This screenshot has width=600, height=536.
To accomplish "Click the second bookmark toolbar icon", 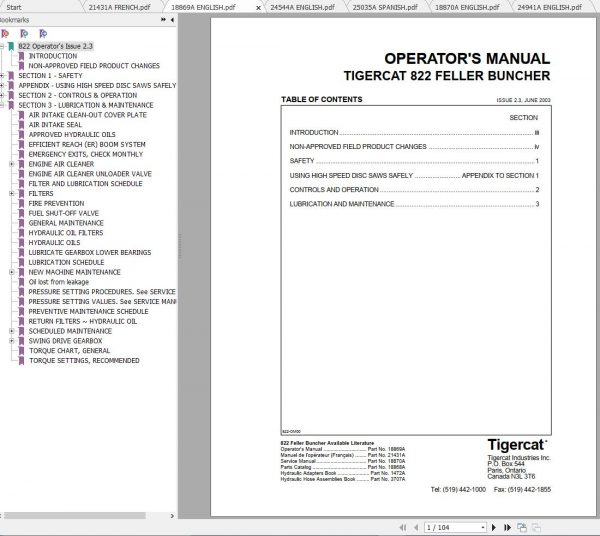I will click(x=24, y=34).
